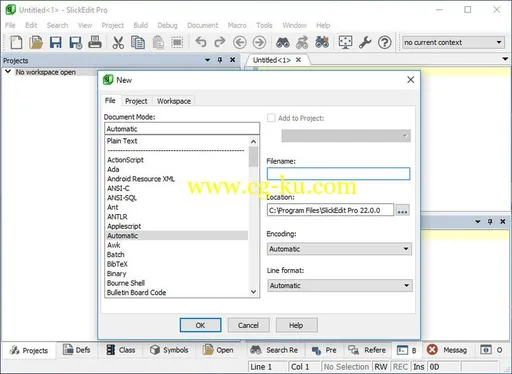This screenshot has height=374, width=512.
Task: Open the Projects panel options dropdown arrow
Action: (207, 60)
